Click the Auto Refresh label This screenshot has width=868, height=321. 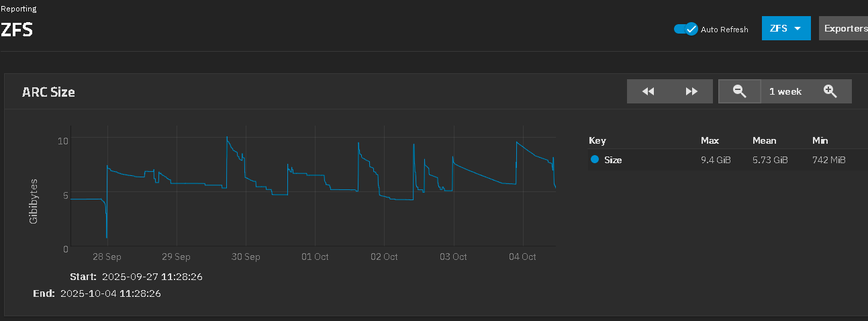pyautogui.click(x=724, y=30)
